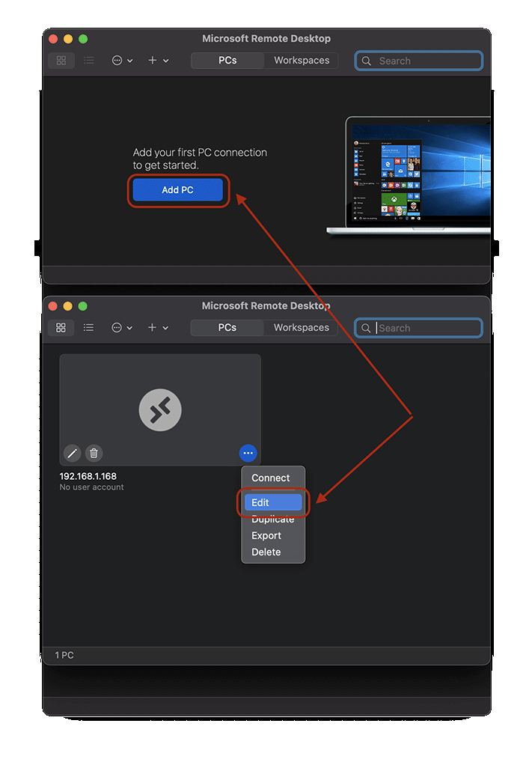Click the search magnifier icon in lower window
The height and width of the screenshot is (771, 532).
366,328
